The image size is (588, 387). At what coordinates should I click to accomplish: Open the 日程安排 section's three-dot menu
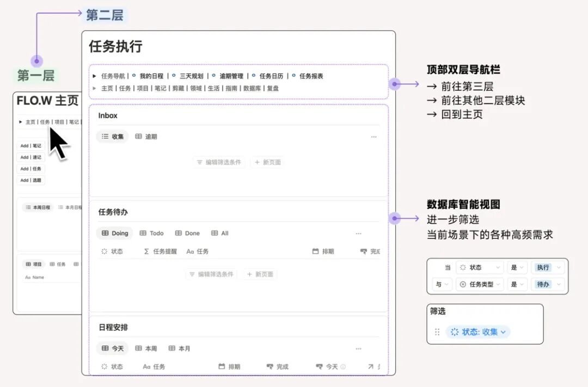tap(358, 349)
